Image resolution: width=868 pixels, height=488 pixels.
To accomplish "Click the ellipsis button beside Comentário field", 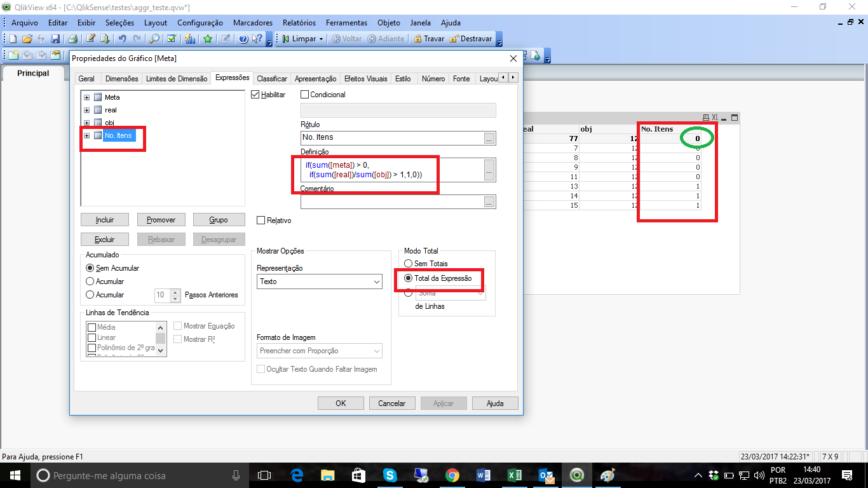I will click(x=489, y=202).
